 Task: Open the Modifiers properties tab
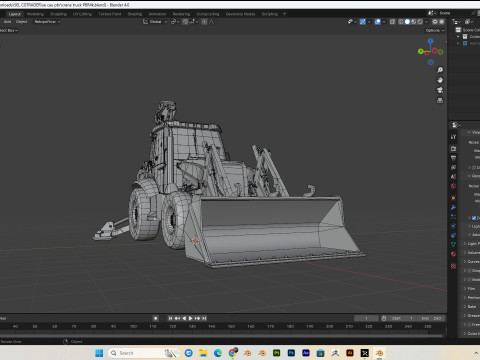[453, 207]
